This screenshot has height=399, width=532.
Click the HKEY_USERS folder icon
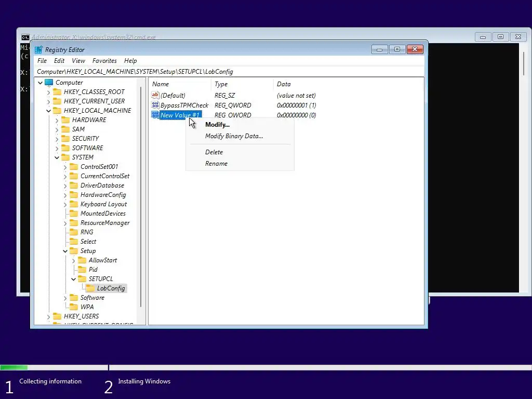(57, 316)
